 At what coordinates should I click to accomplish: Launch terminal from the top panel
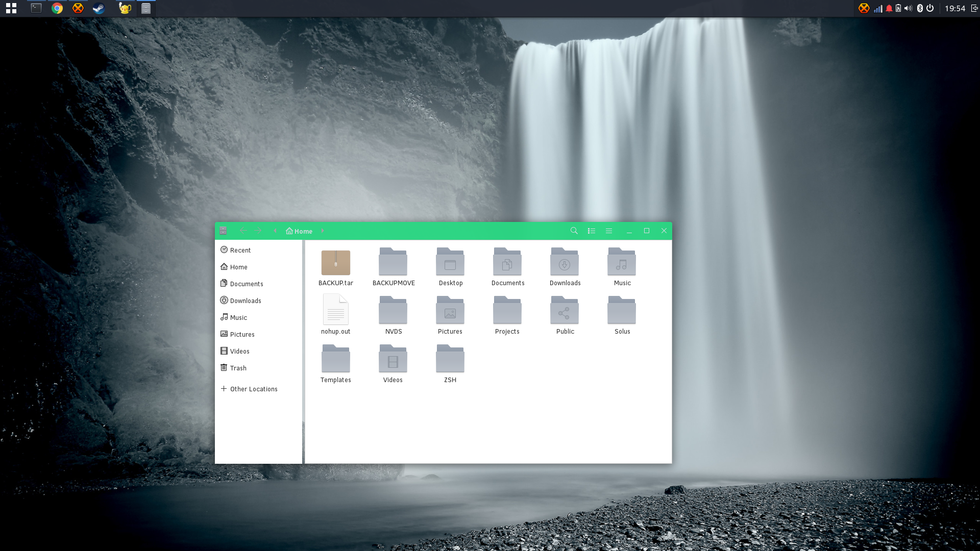click(36, 8)
